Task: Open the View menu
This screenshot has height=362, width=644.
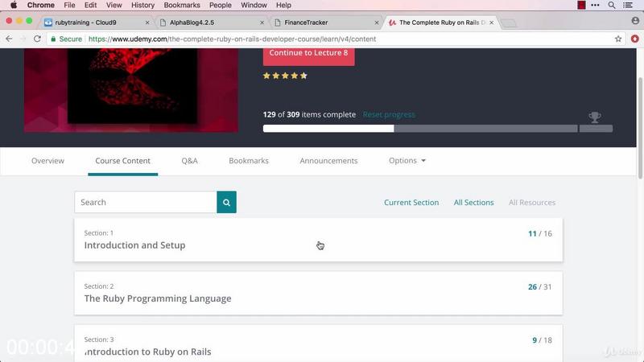Action: click(x=114, y=5)
